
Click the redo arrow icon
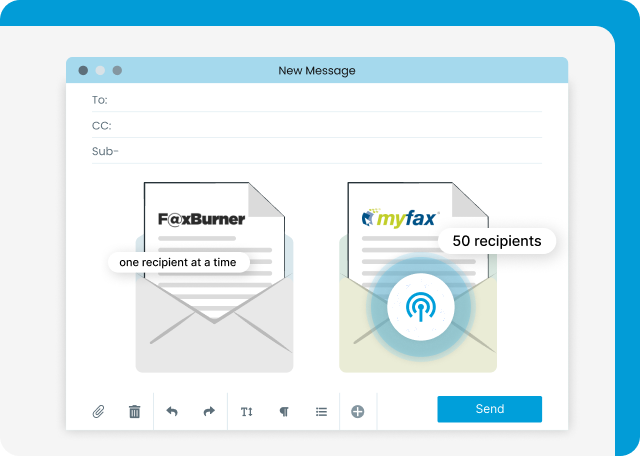click(x=209, y=411)
